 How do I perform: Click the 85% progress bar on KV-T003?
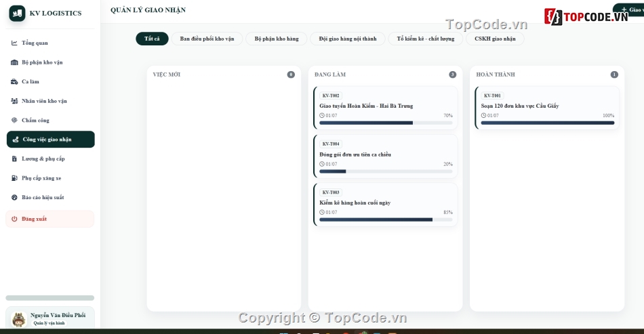pyautogui.click(x=386, y=220)
